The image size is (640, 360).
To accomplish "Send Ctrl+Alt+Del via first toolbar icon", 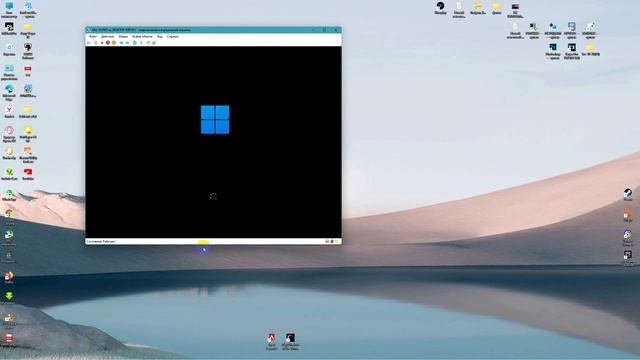I will coord(89,42).
